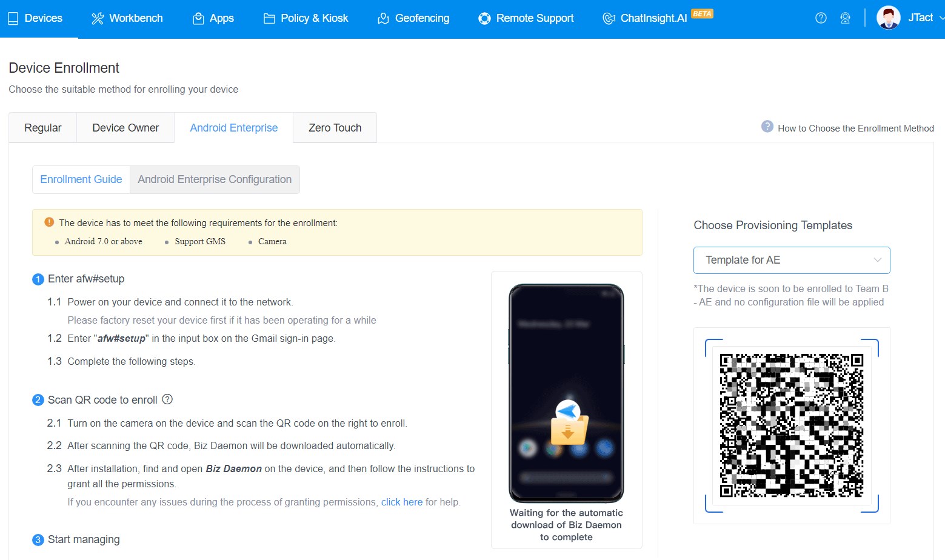Switch to the Regular enrollment tab
945x560 pixels.
point(43,128)
